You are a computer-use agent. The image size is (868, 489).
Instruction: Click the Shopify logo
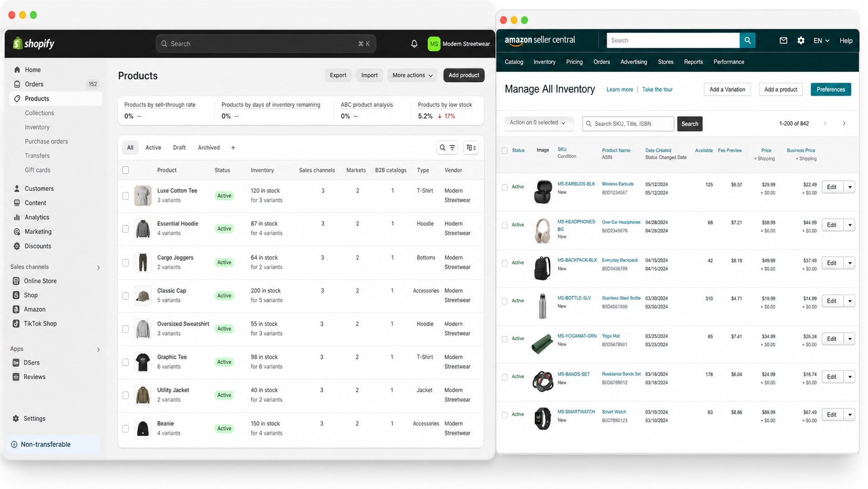point(34,44)
